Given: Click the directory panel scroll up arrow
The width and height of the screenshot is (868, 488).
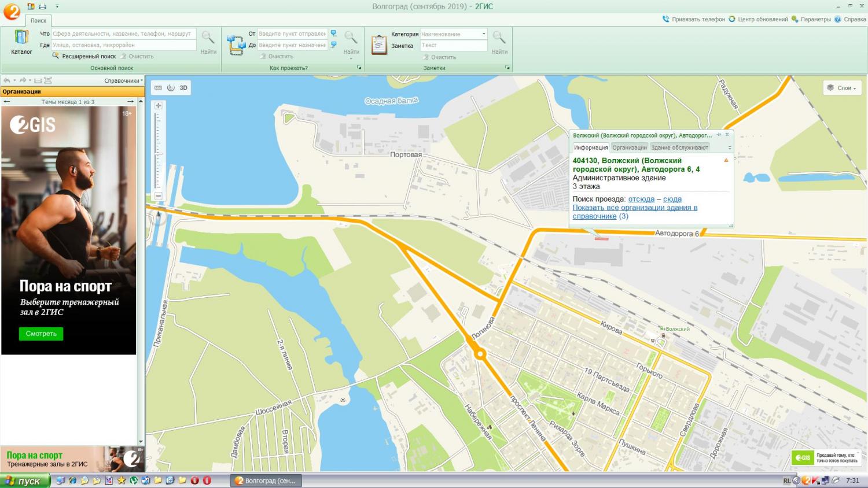Looking at the screenshot, I should pos(141,102).
